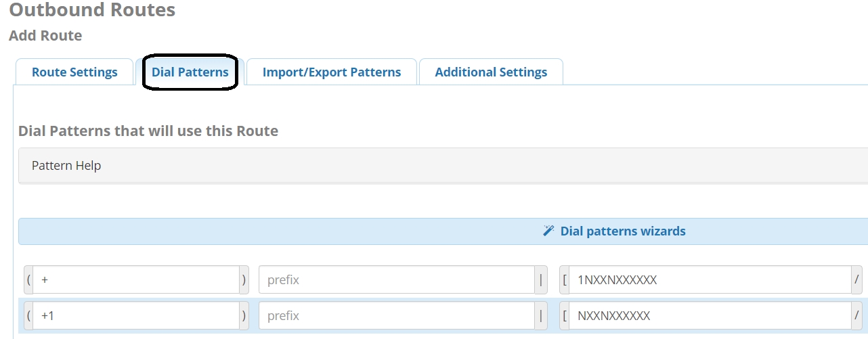Image resolution: width=868 pixels, height=339 pixels.
Task: Click the Outbound Routes page heading
Action: point(92,10)
